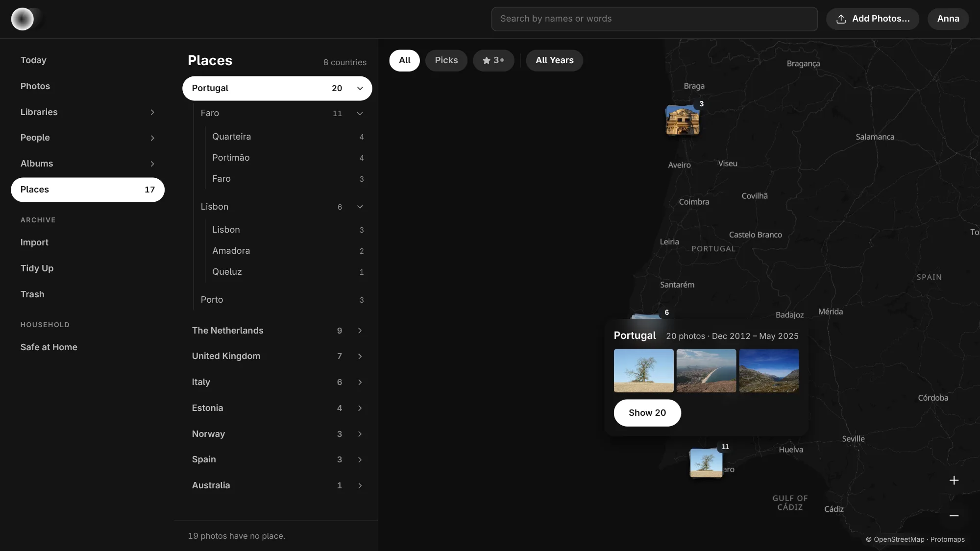980x551 pixels.
Task: Click the Show 20 button
Action: coord(647,413)
